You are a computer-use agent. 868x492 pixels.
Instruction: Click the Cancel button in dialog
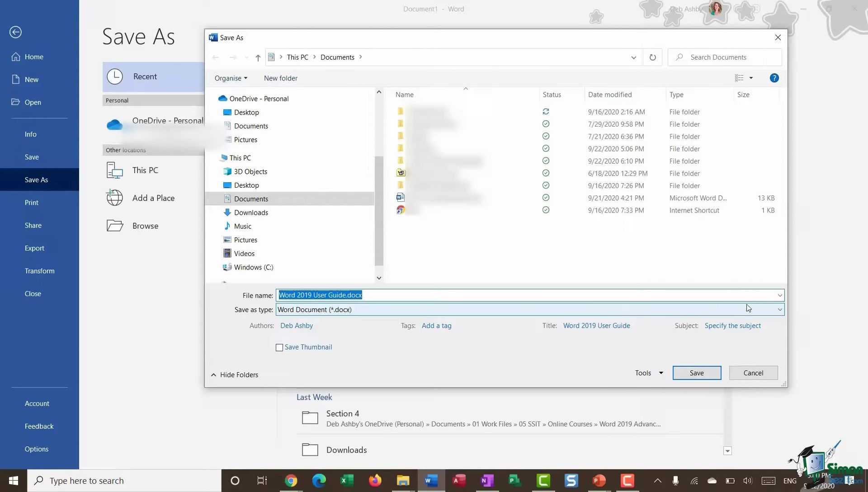pos(753,373)
